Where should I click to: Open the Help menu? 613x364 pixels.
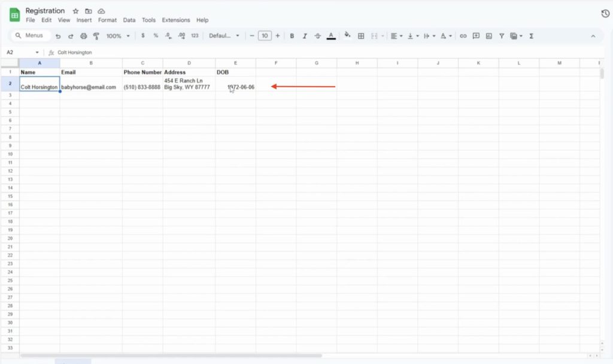coord(202,20)
